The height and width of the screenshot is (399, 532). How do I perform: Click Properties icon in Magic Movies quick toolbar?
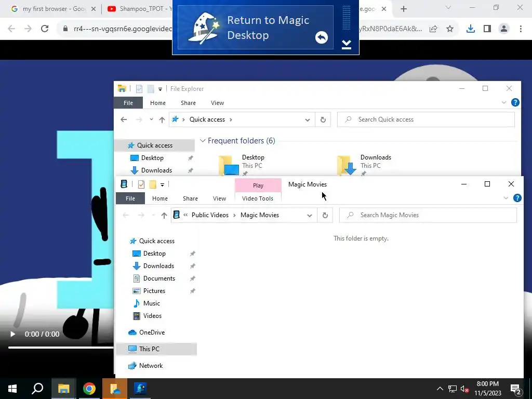(141, 184)
